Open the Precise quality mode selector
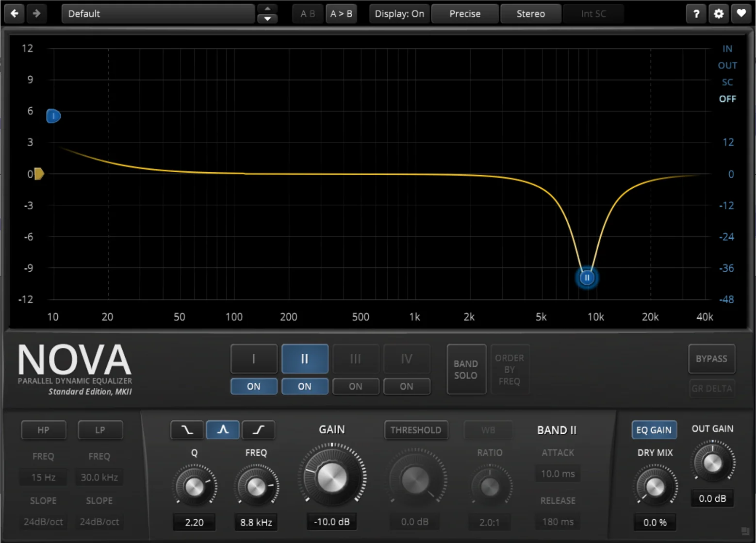The width and height of the screenshot is (756, 543). 465,14
